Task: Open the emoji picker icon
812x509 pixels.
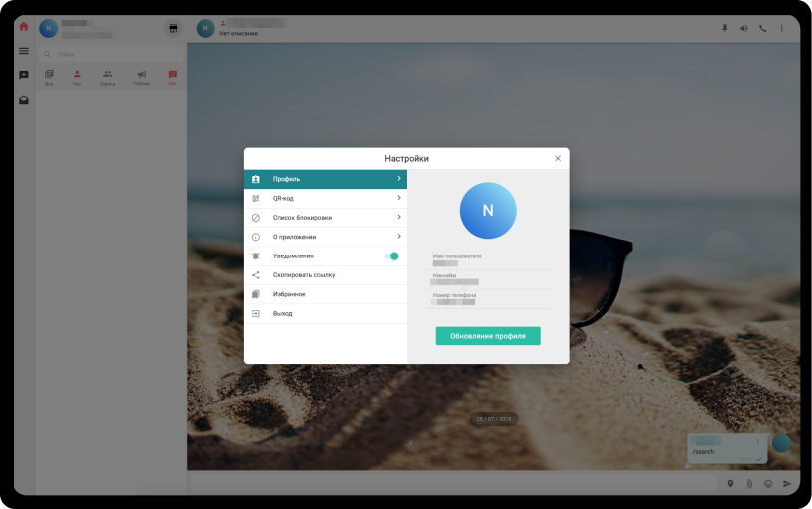Action: coord(768,484)
